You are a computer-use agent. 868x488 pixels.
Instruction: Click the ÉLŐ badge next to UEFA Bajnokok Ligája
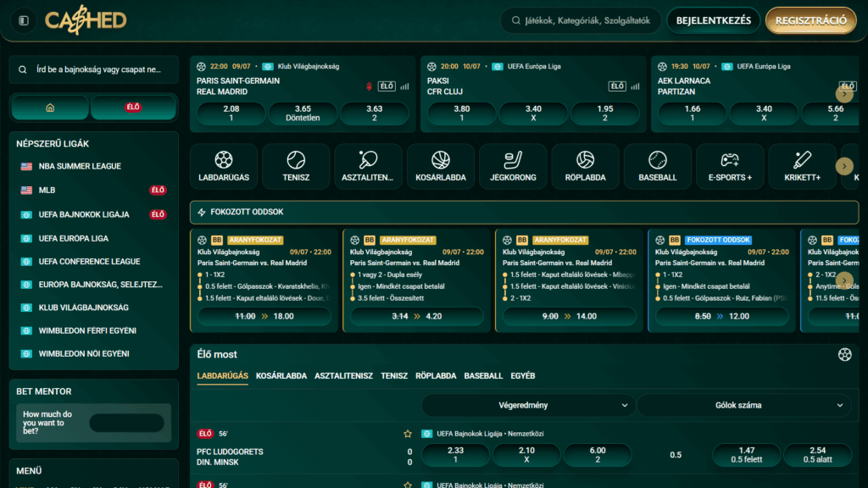[x=158, y=214]
